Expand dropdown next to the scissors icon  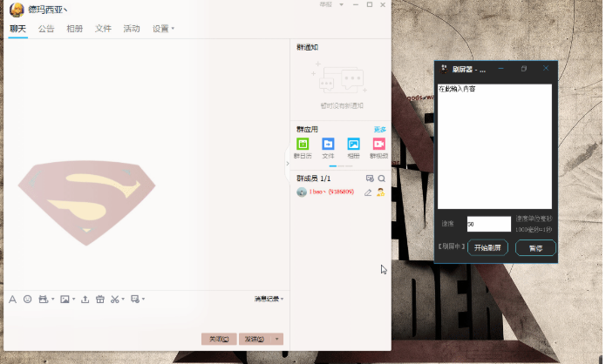[x=123, y=300]
